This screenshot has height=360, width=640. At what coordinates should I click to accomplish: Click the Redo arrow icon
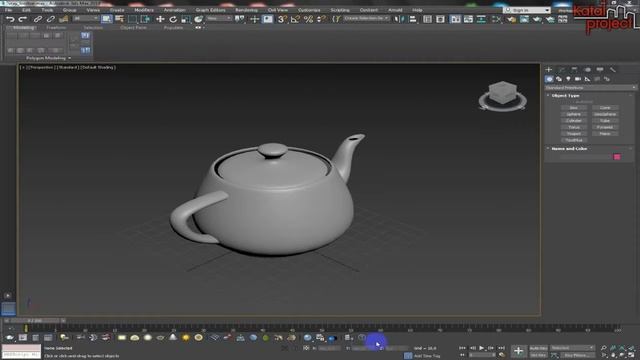click(x=23, y=19)
